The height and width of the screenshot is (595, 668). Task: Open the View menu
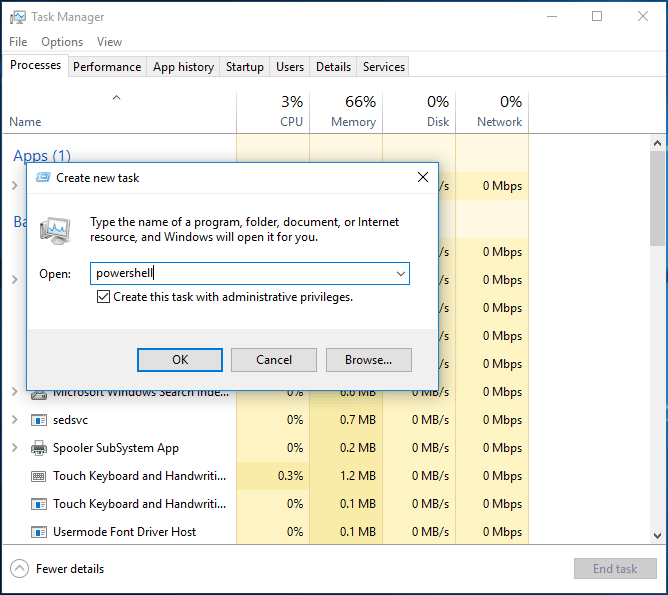[109, 42]
